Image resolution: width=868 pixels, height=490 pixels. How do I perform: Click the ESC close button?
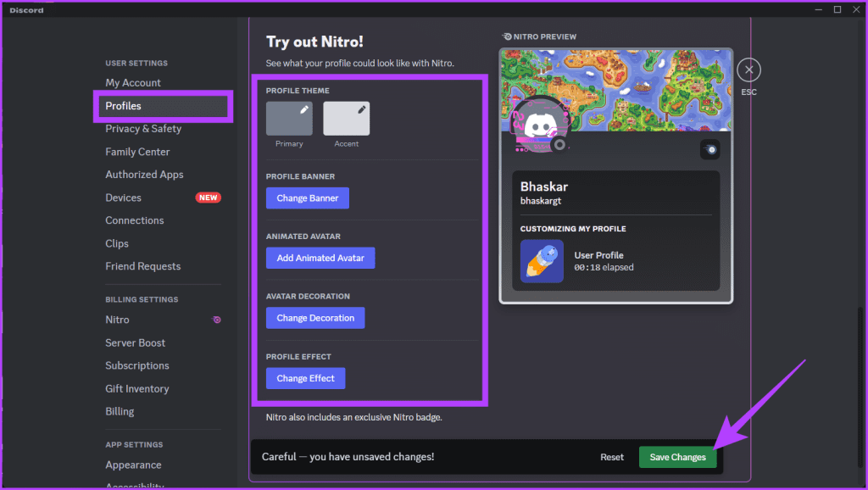748,70
